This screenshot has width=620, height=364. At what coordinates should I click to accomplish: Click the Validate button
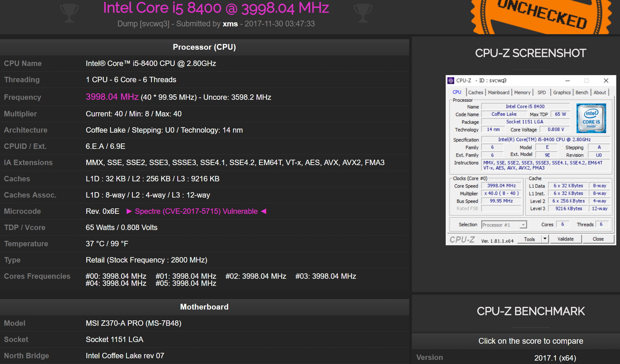click(566, 239)
